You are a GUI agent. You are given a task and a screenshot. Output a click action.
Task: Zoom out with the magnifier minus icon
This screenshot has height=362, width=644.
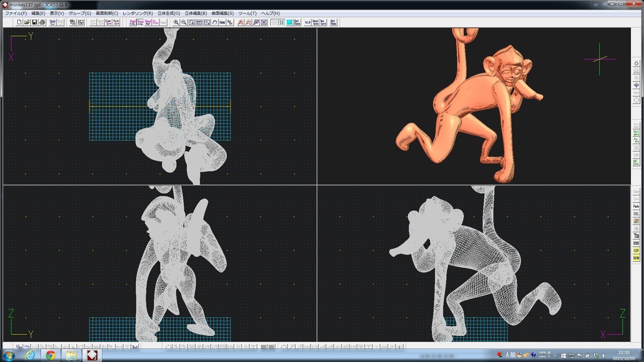pyautogui.click(x=184, y=22)
